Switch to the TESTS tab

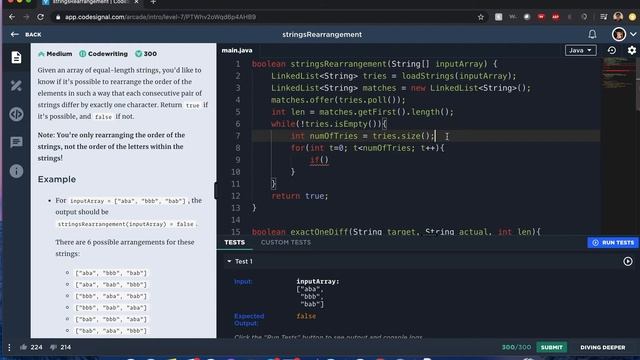[x=235, y=242]
